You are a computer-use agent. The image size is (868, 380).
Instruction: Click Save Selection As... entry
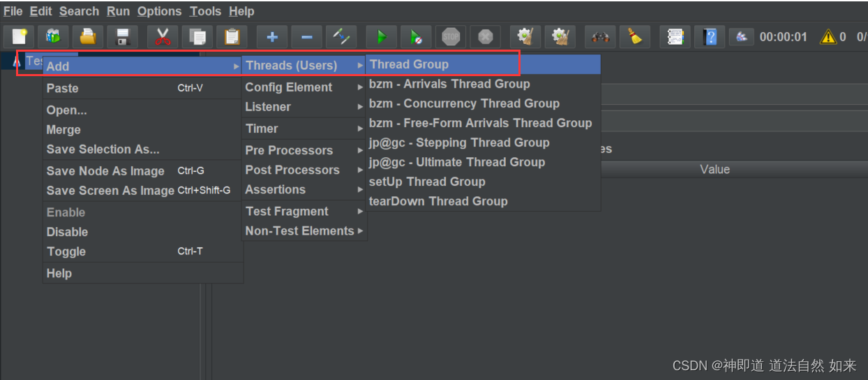tap(142, 149)
